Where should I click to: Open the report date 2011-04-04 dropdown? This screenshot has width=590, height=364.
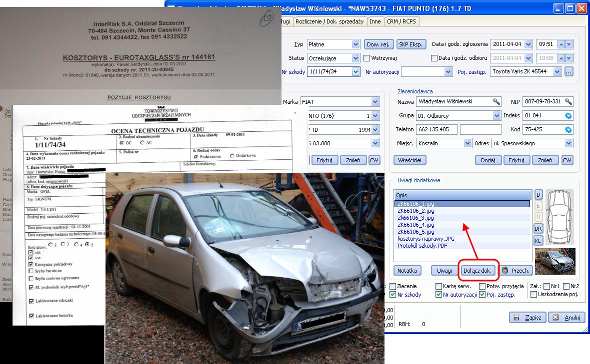[x=528, y=44]
